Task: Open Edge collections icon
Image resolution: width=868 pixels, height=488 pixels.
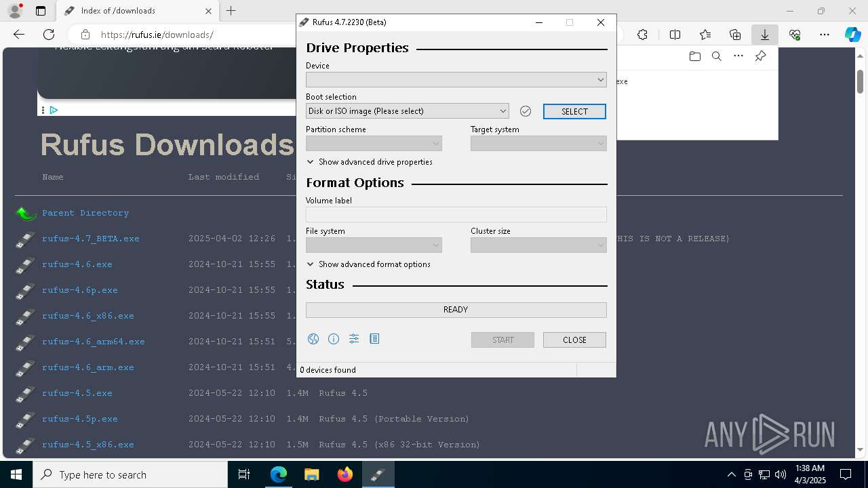Action: (x=735, y=35)
